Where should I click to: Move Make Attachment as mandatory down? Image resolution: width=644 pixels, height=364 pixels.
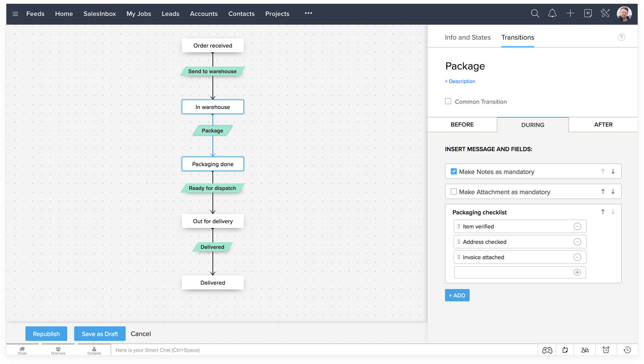[x=613, y=191]
